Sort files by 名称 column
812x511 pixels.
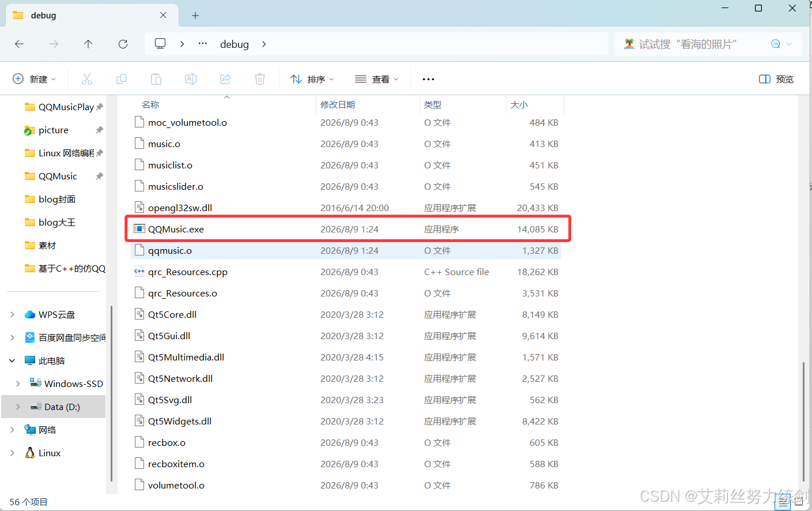pos(223,104)
